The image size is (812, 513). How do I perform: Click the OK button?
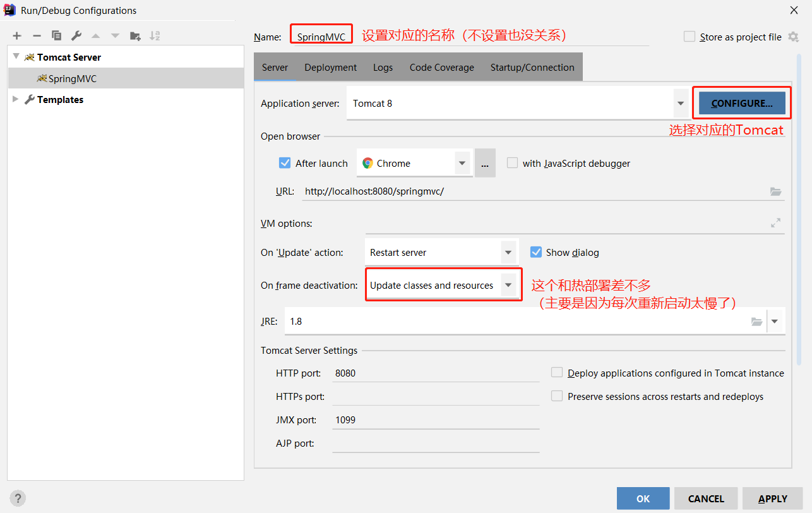tap(643, 498)
